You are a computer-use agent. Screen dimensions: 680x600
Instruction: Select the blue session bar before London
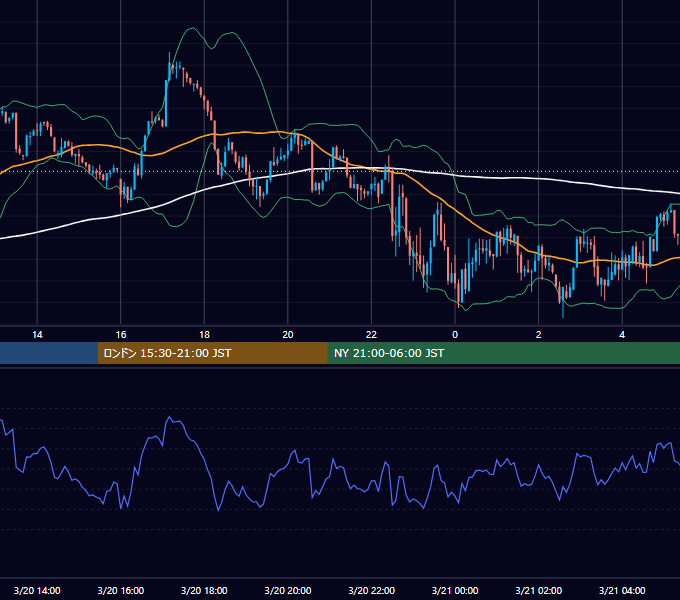pyautogui.click(x=49, y=353)
